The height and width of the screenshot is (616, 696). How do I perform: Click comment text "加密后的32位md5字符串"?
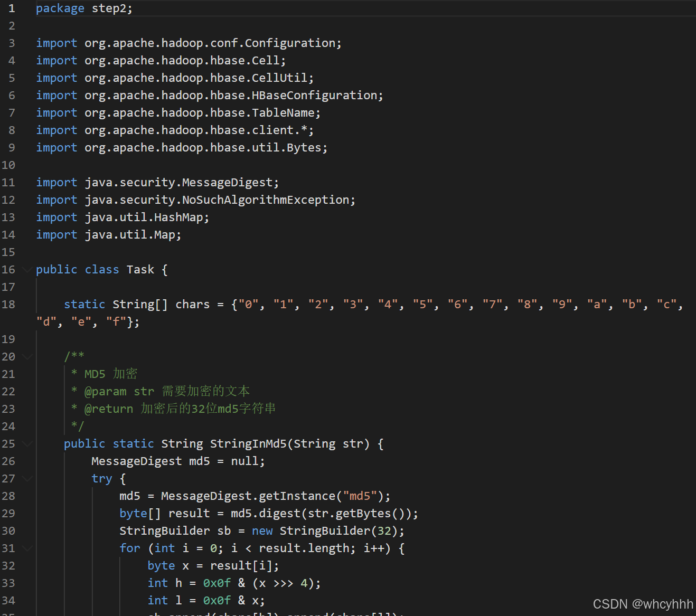point(208,409)
